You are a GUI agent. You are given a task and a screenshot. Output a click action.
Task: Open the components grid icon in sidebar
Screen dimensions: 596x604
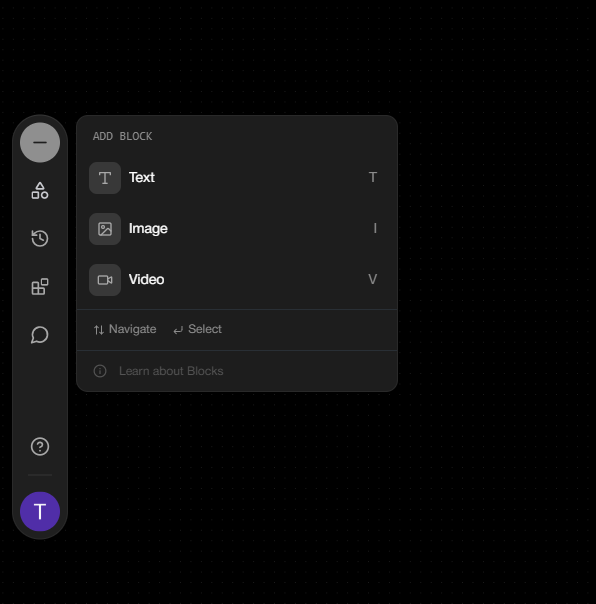click(x=40, y=287)
